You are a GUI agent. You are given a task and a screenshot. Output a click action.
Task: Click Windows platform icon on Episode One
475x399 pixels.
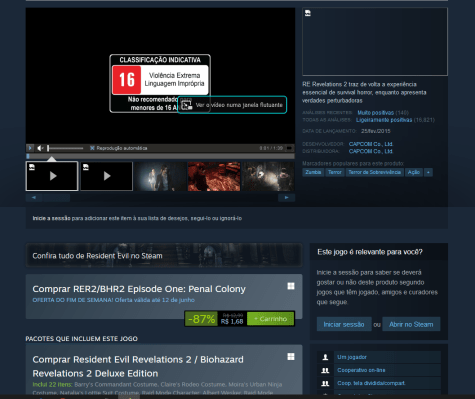[x=291, y=286]
